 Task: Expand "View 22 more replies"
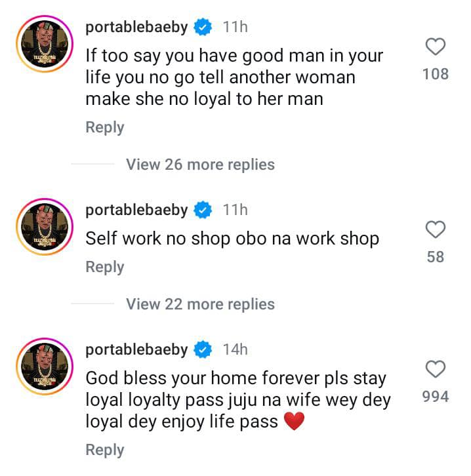click(200, 304)
